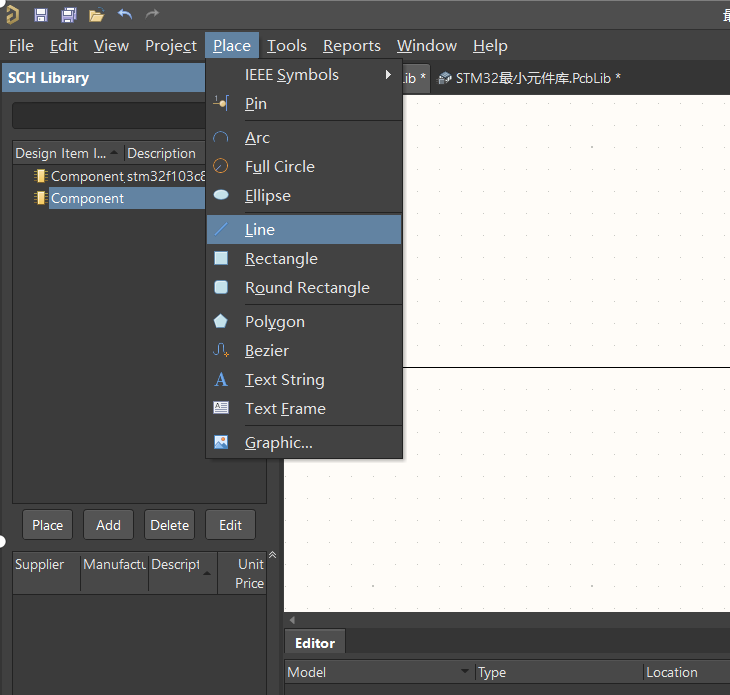Image resolution: width=730 pixels, height=695 pixels.
Task: Click the Line tool icon
Action: click(x=221, y=229)
